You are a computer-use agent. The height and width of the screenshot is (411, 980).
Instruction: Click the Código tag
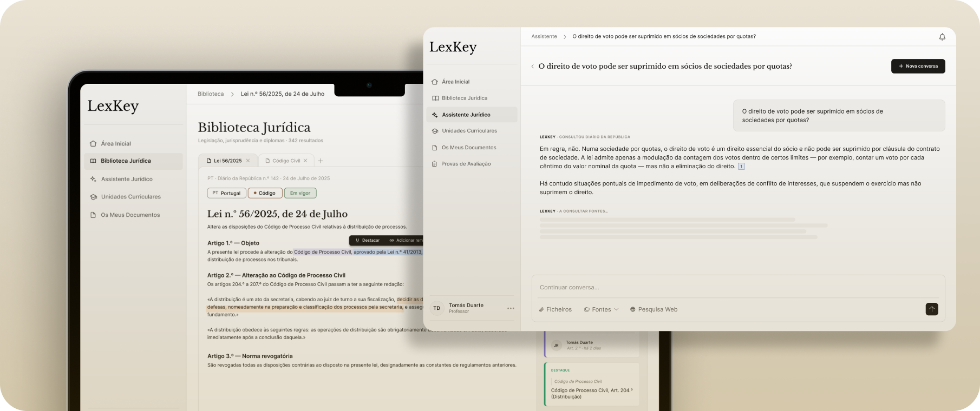pyautogui.click(x=265, y=193)
